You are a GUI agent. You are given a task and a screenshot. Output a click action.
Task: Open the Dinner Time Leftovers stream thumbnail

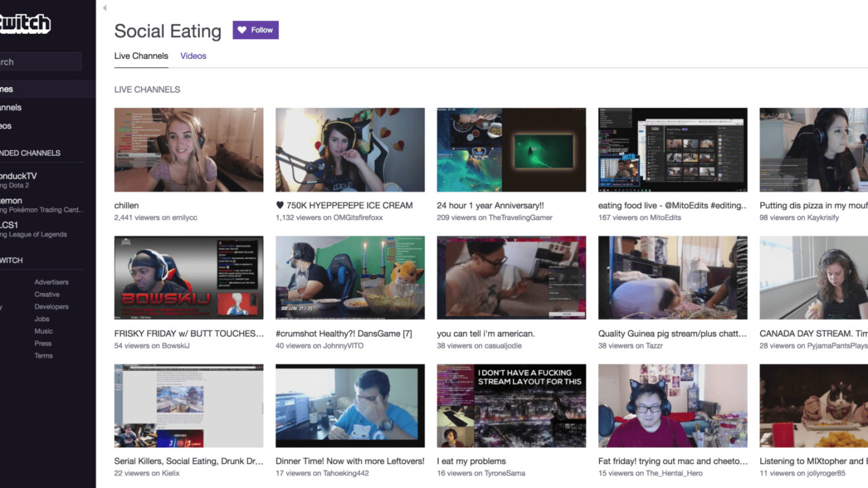coord(350,405)
